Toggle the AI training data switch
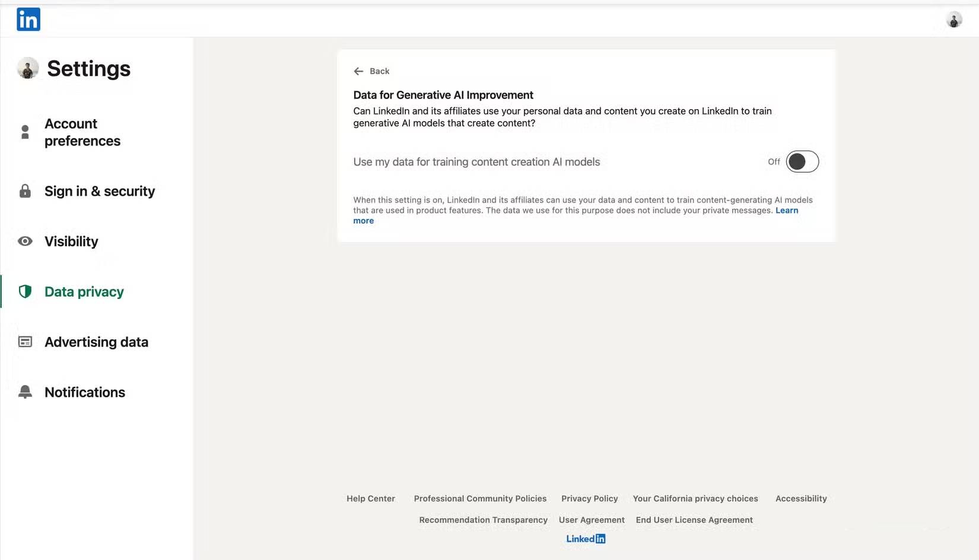Screen dimensions: 979x560 [802, 161]
